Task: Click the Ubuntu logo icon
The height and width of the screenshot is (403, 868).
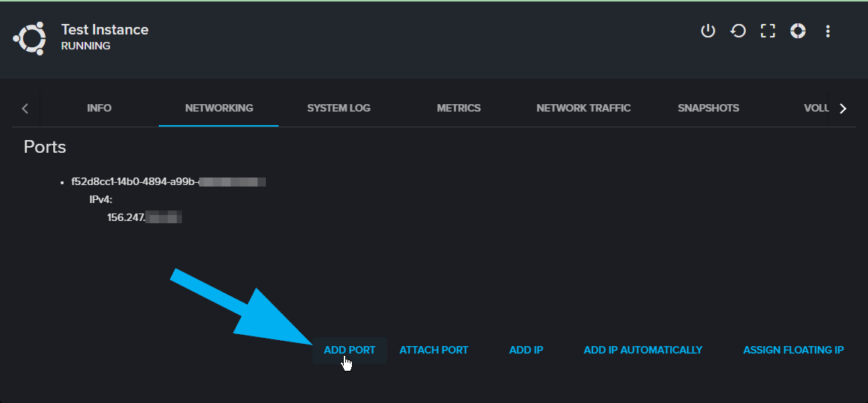Action: [x=30, y=38]
